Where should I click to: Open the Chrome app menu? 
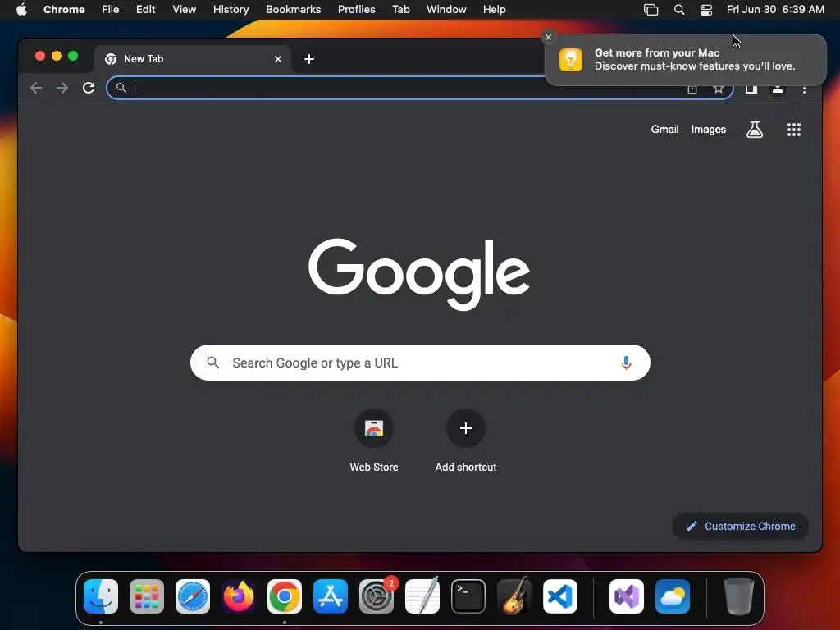coord(64,10)
